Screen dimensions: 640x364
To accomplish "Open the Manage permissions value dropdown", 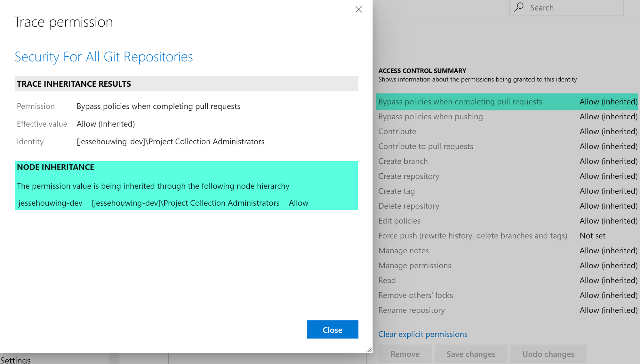I will pos(608,265).
